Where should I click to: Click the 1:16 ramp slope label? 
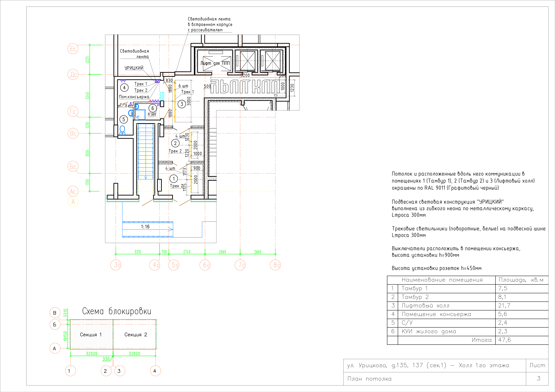coord(145,227)
